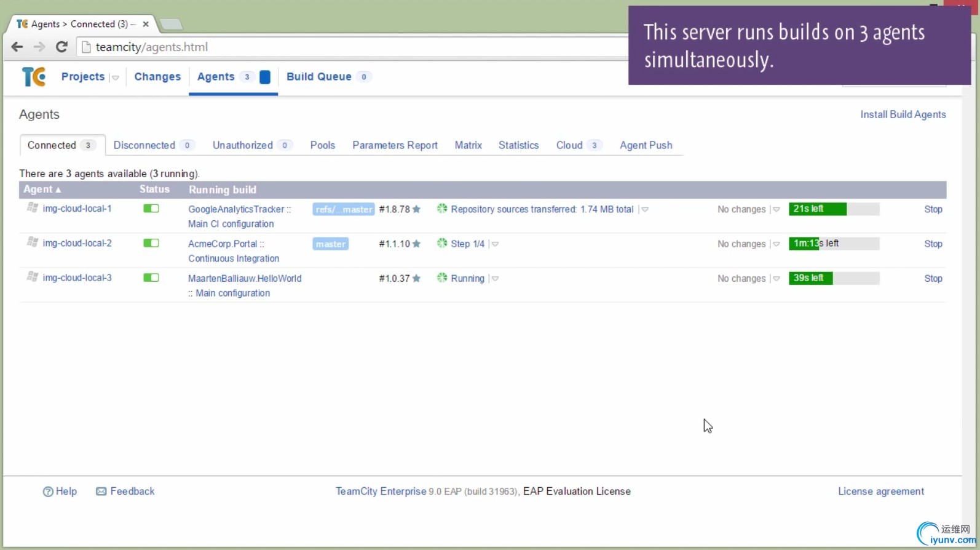Open build number #1.8.78

click(x=394, y=209)
